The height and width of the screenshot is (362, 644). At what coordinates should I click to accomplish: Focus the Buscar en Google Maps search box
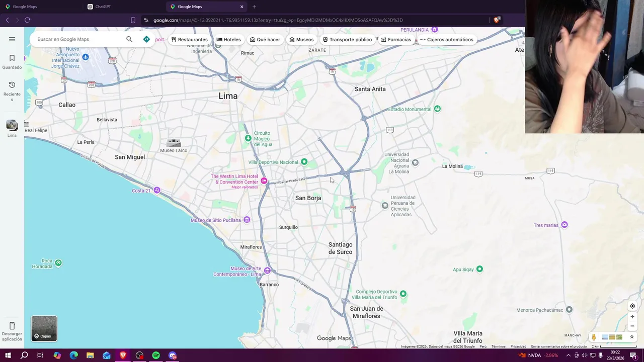tap(78, 39)
